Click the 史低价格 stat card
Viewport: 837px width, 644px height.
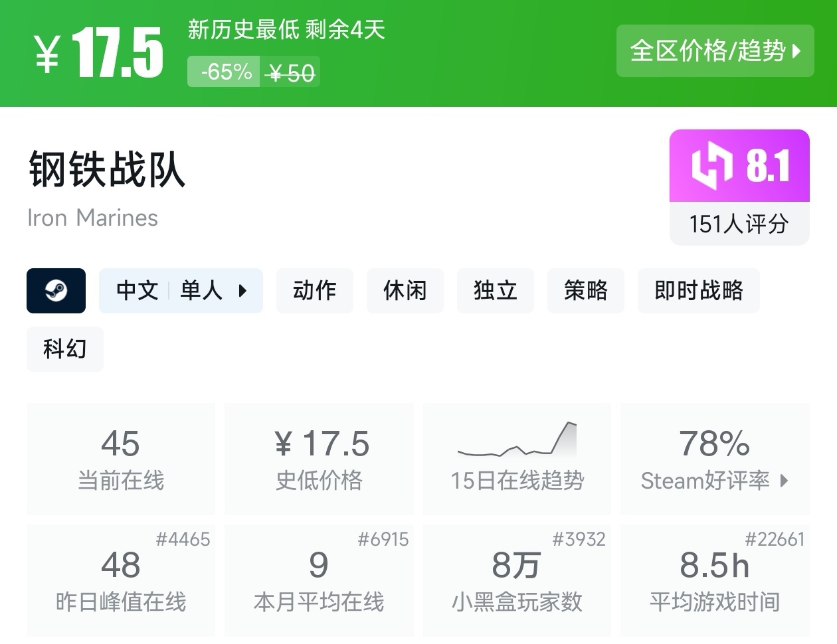pos(319,458)
